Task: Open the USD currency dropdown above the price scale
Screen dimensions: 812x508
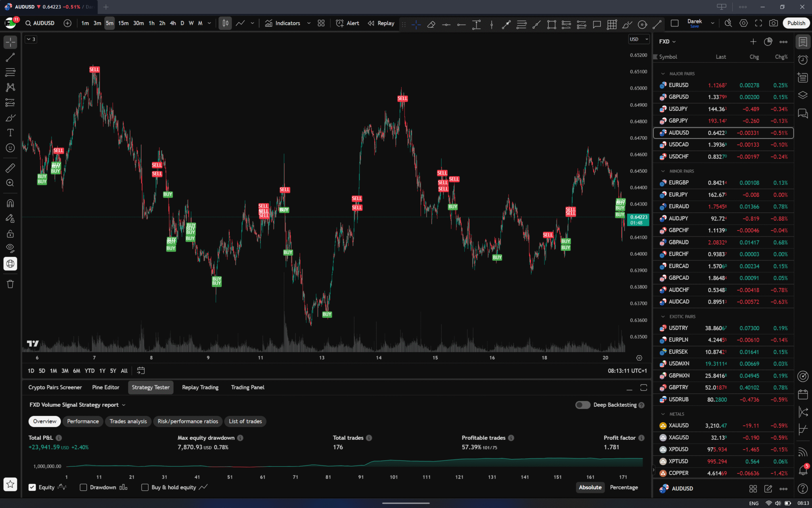Action: pos(638,39)
